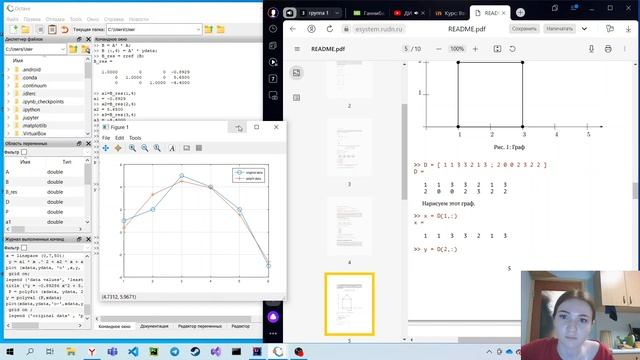The image size is (640, 360).
Task: Select the zoom out tool in Figure 1
Action: (144, 148)
